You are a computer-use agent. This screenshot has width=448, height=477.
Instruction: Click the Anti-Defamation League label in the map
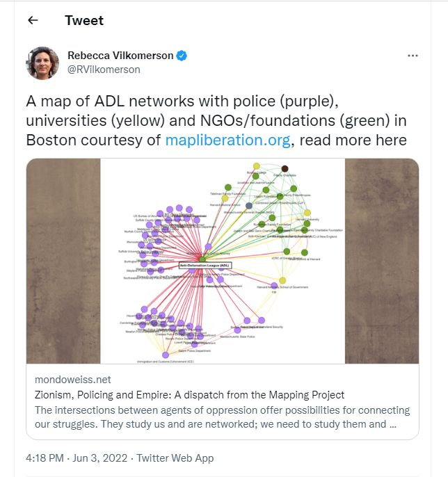pos(205,266)
